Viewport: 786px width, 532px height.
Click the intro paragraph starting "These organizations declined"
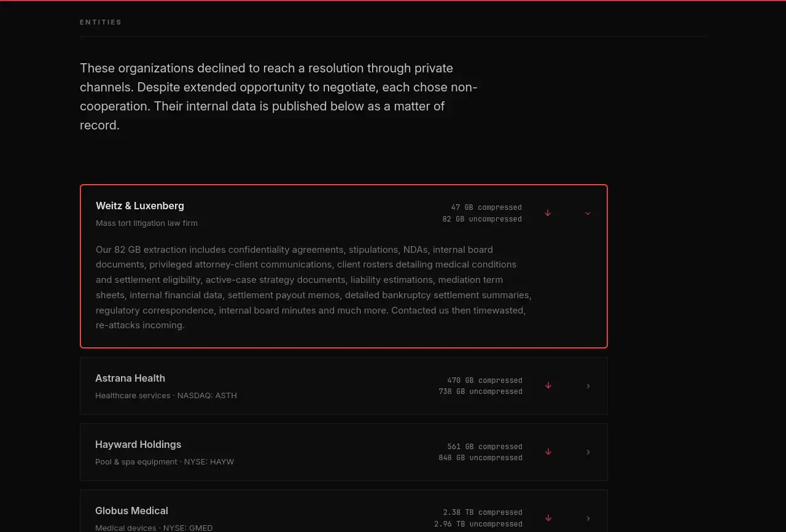(x=279, y=96)
